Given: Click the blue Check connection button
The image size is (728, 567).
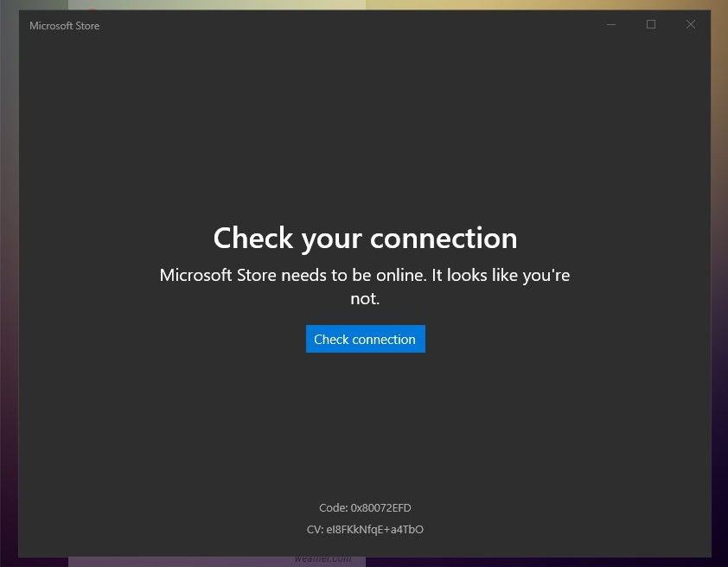Looking at the screenshot, I should (366, 339).
